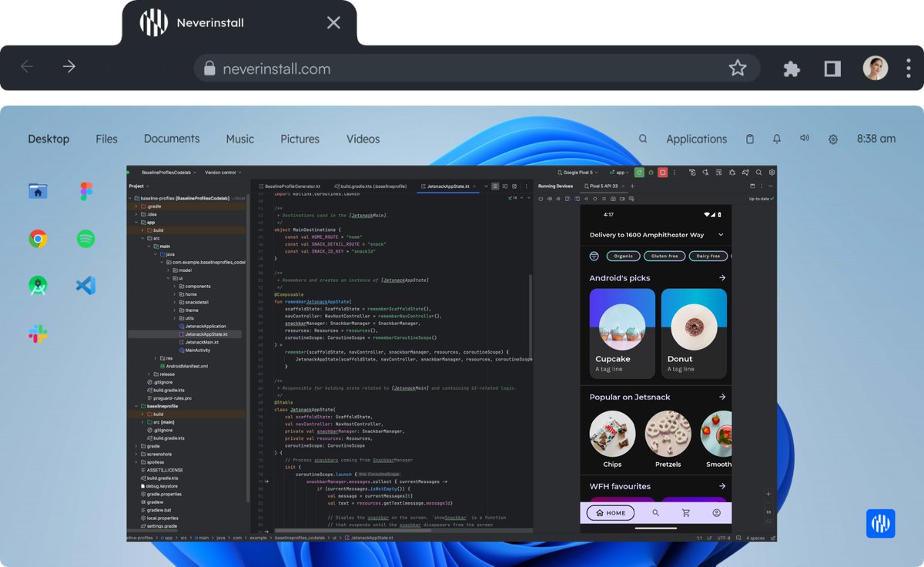Viewport: 924px width, 567px height.
Task: Open Search Everywhere magnifier in Android Studio
Action: (x=758, y=173)
